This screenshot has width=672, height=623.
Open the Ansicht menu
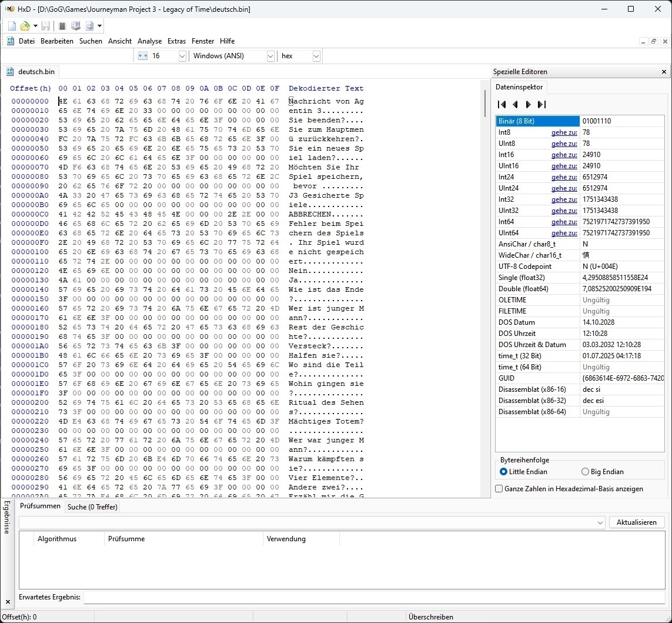120,41
